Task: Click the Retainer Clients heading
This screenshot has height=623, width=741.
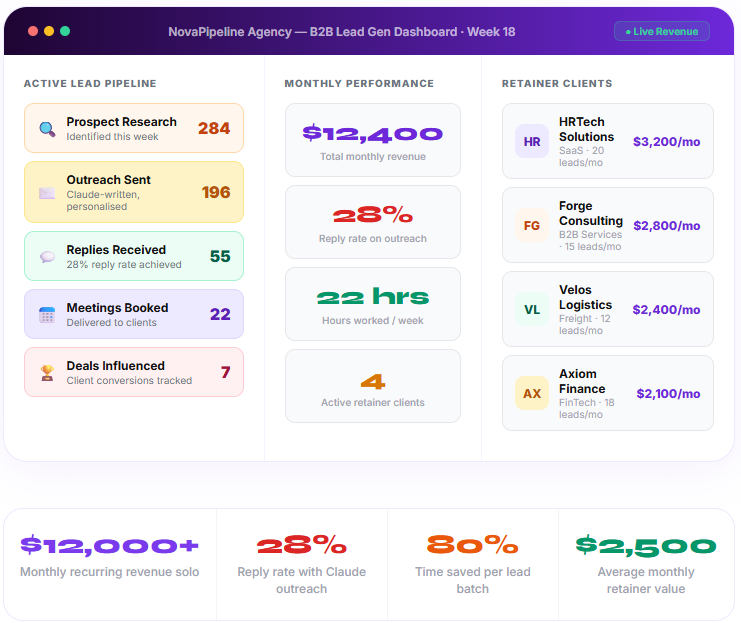Action: [x=557, y=84]
